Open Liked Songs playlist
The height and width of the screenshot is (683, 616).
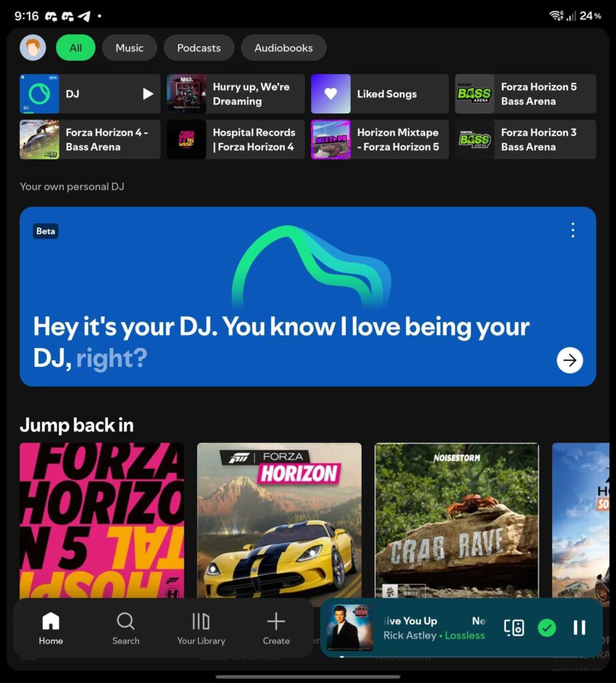pos(380,93)
